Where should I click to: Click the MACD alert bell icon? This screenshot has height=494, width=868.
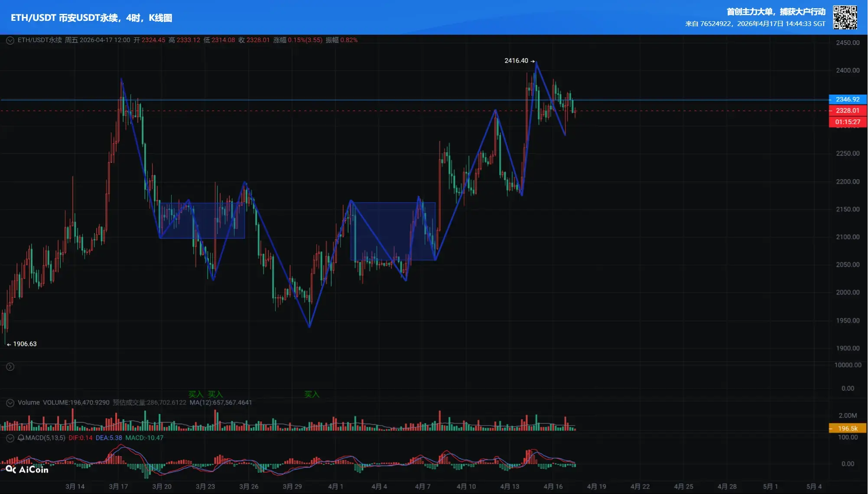[x=21, y=438]
